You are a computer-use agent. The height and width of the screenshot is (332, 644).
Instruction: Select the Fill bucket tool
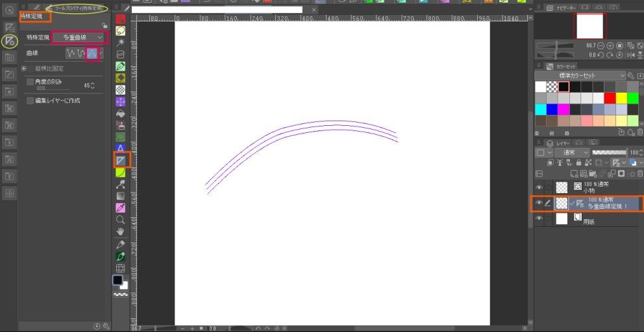[120, 113]
